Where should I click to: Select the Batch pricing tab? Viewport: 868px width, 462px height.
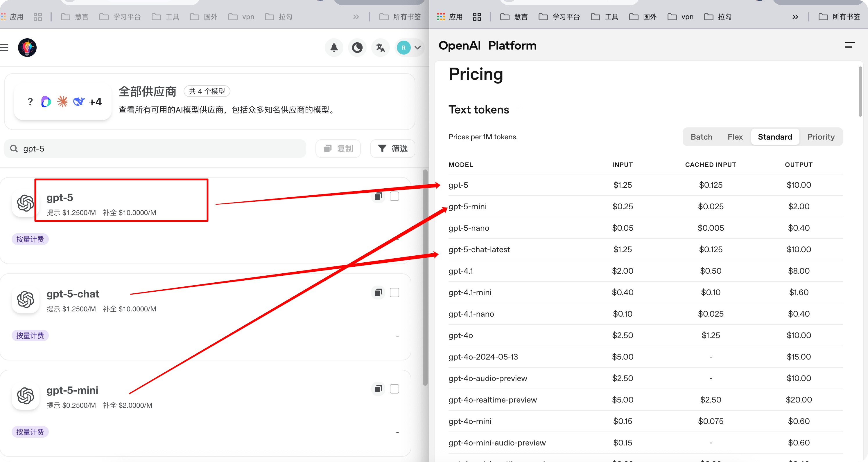[x=701, y=137]
